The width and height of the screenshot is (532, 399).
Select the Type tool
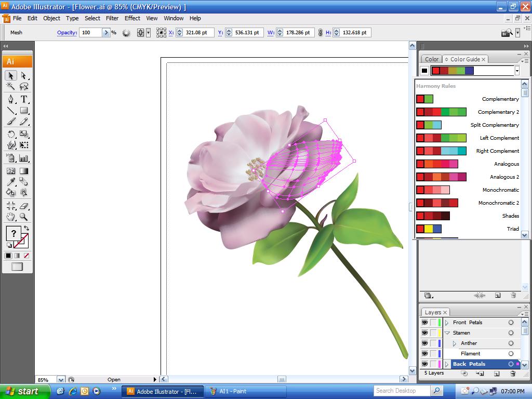pos(24,99)
